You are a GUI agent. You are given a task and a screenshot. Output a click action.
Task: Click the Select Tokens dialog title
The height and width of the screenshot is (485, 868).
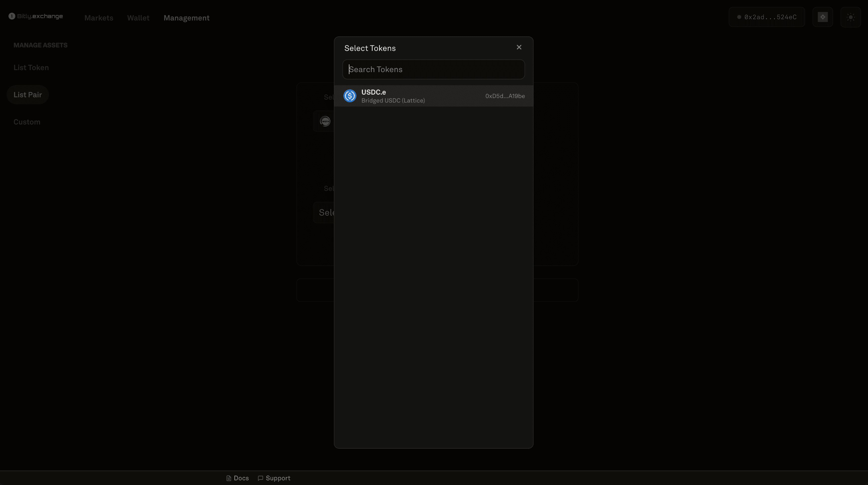point(370,48)
